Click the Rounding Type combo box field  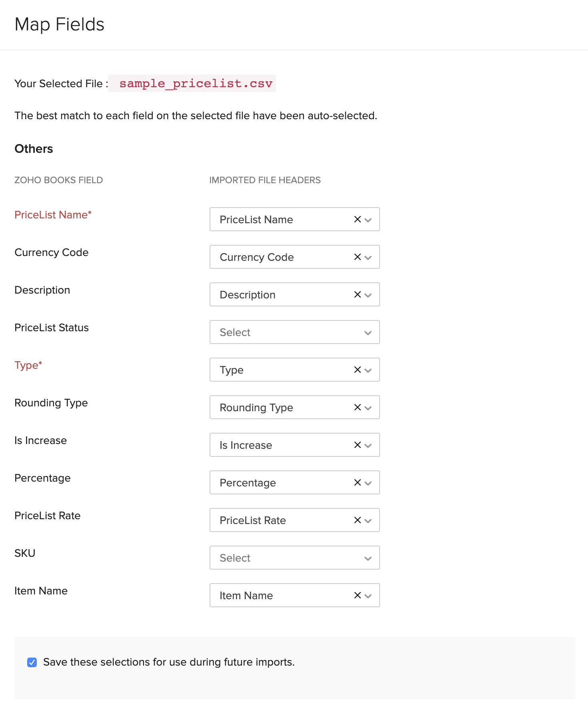click(280, 407)
